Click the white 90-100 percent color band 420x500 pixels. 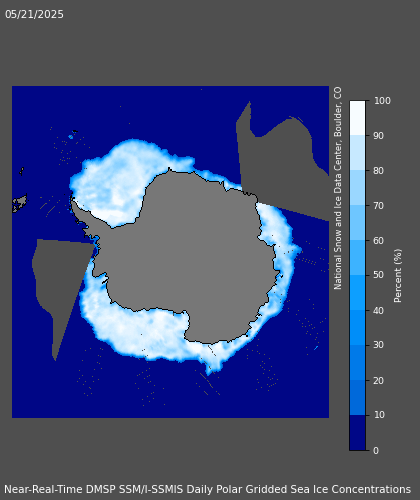(357, 118)
